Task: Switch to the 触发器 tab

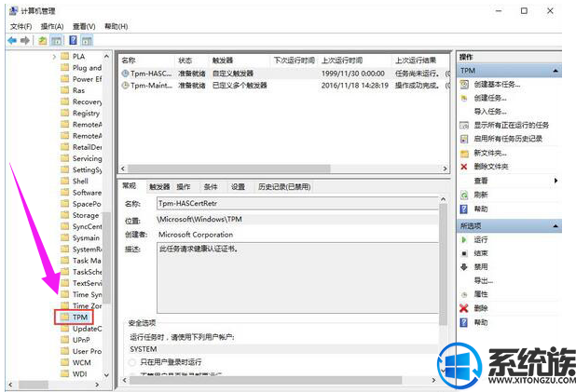Action: click(159, 187)
